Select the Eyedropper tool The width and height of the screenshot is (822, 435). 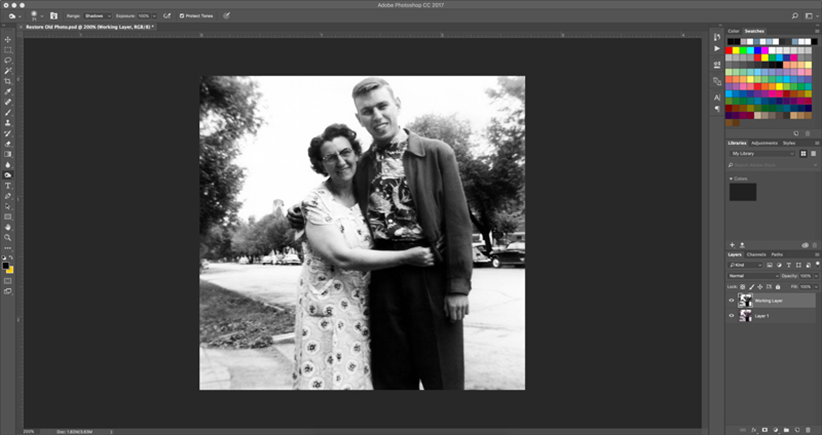pyautogui.click(x=8, y=92)
